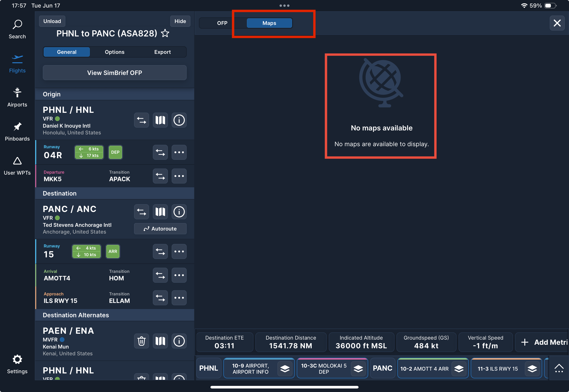Viewport: 569px width, 392px height.
Task: Favorite the flight with the star icon
Action: click(x=165, y=33)
